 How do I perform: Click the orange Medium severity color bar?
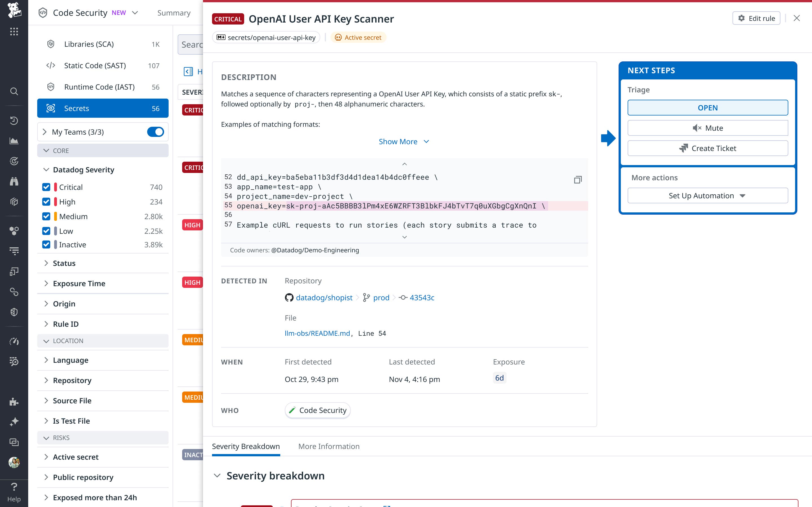point(55,216)
